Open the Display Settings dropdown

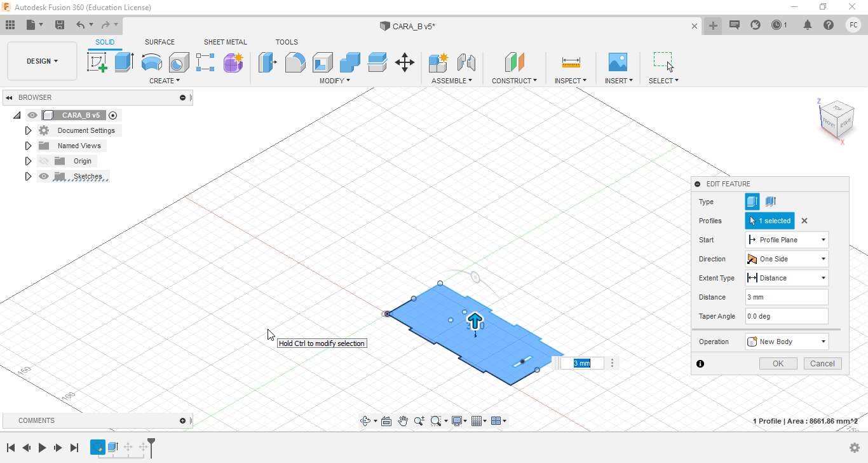pos(459,420)
